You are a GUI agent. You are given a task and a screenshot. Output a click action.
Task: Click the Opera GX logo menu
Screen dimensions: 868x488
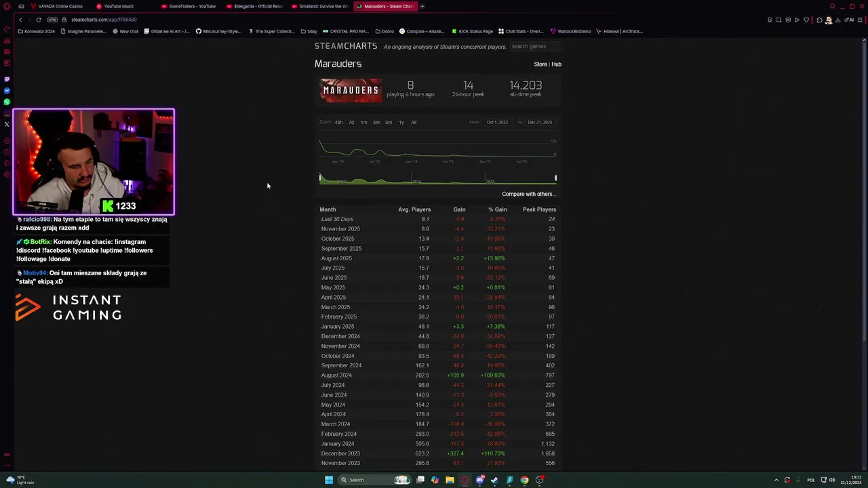(x=7, y=6)
